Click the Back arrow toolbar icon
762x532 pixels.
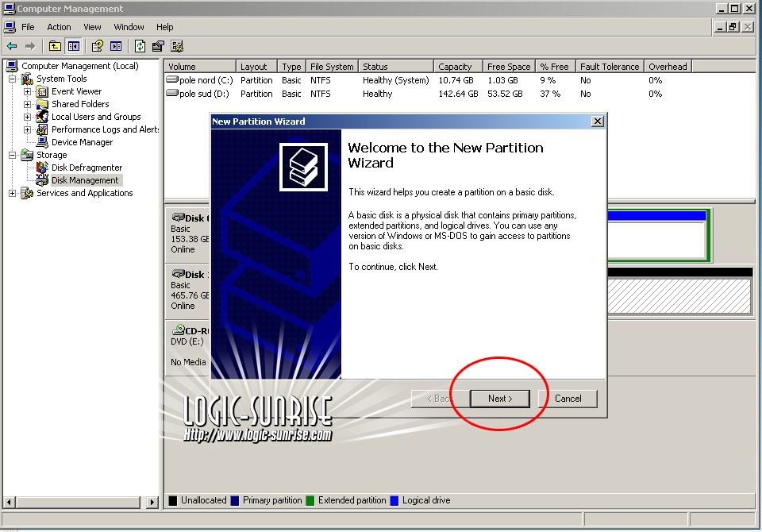[x=11, y=46]
